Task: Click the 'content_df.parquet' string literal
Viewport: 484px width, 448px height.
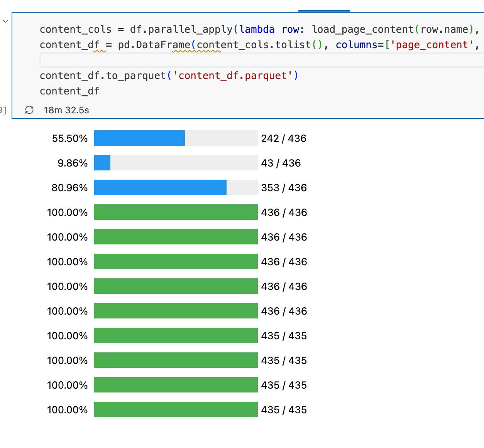Action: coord(233,76)
